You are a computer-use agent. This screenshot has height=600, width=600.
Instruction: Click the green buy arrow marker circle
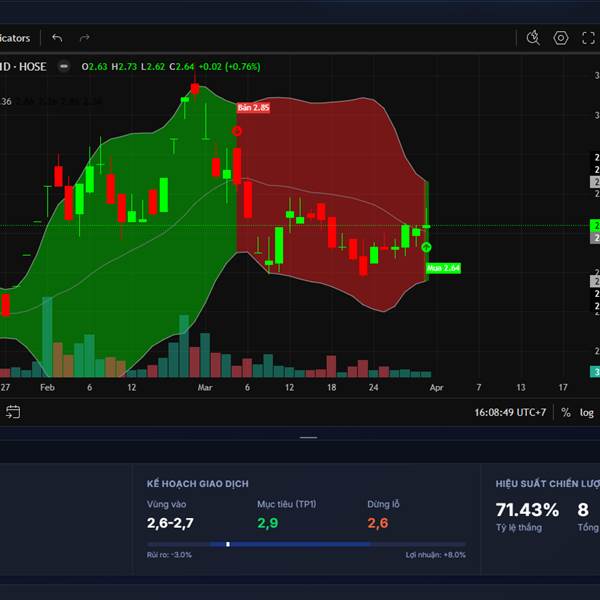point(427,247)
